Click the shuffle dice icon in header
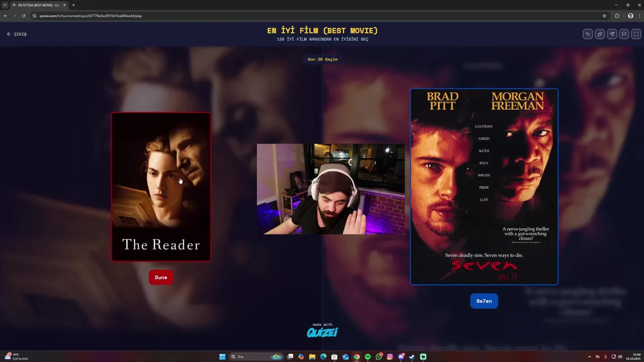The width and height of the screenshot is (644, 362). (x=600, y=34)
